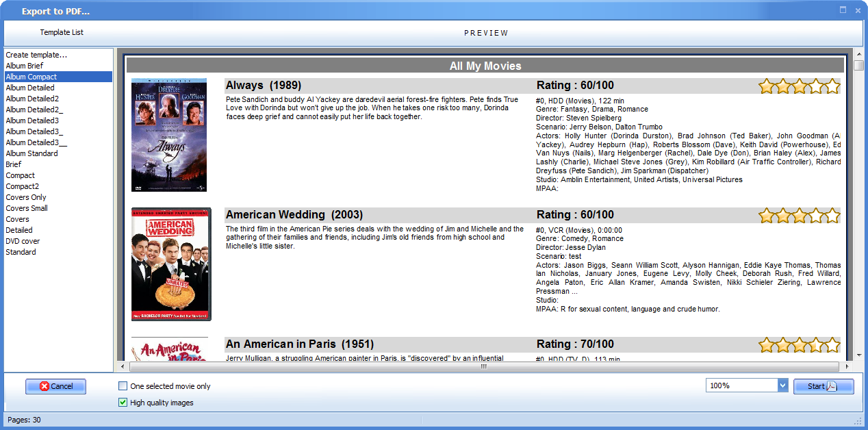
Task: Click preview vertical scrollbar down arrow
Action: click(859, 356)
